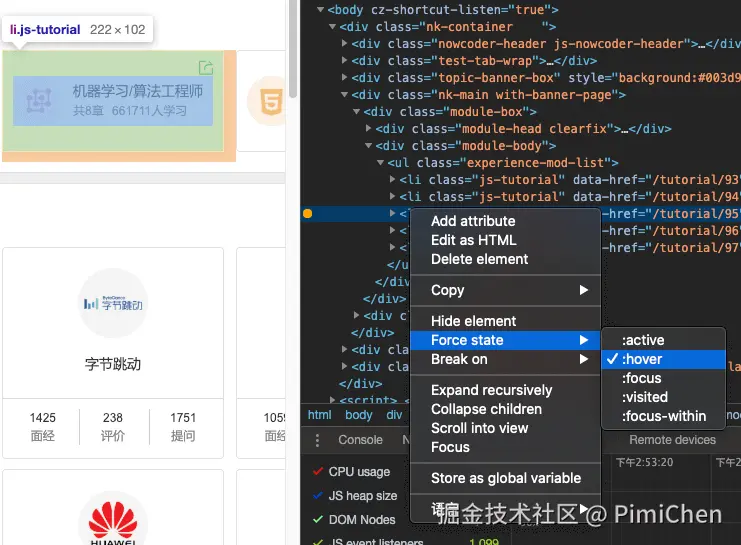Select Hide element
Screen dimensions: 741x545
[505, 321]
